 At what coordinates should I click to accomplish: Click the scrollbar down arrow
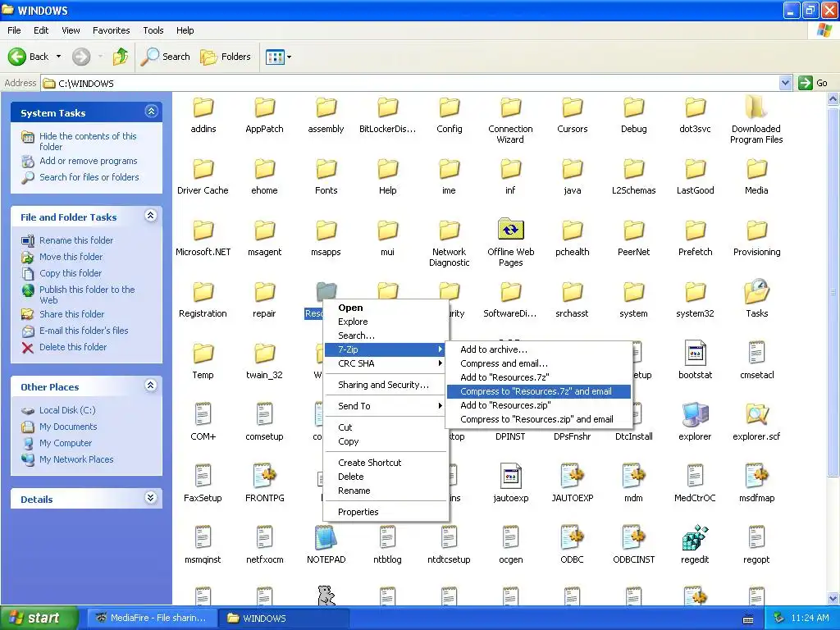pyautogui.click(x=833, y=598)
